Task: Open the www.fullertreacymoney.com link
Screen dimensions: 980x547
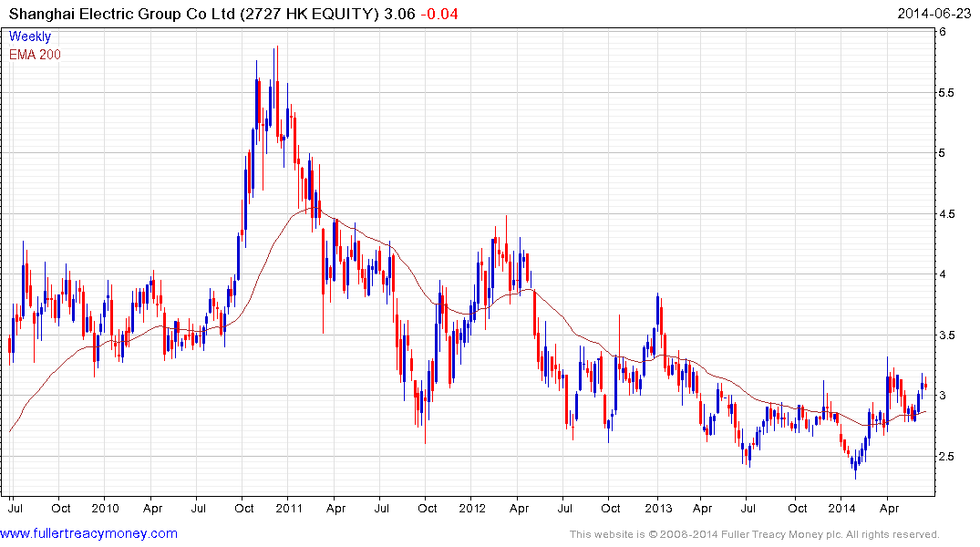Action: [x=88, y=533]
